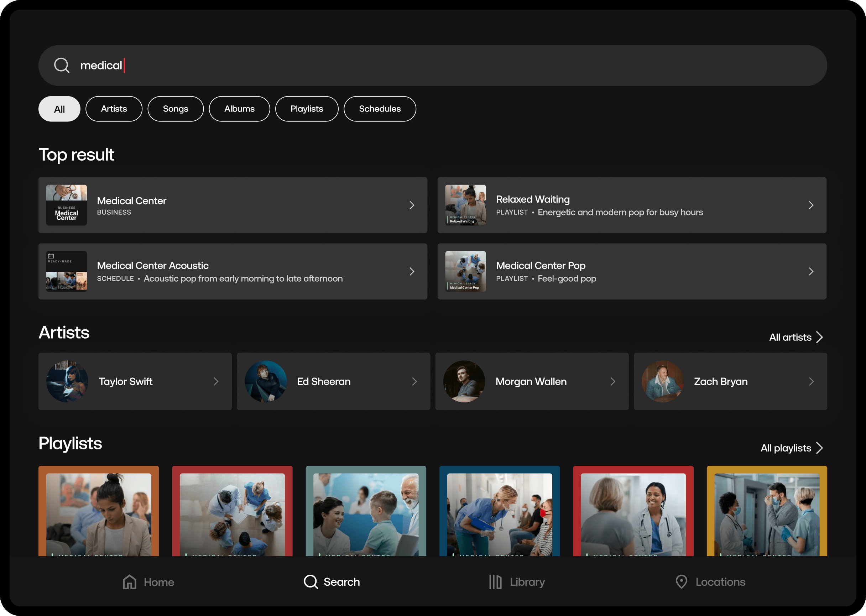This screenshot has width=866, height=616.
Task: Click the magnifier icon in search bar
Action: click(x=62, y=65)
